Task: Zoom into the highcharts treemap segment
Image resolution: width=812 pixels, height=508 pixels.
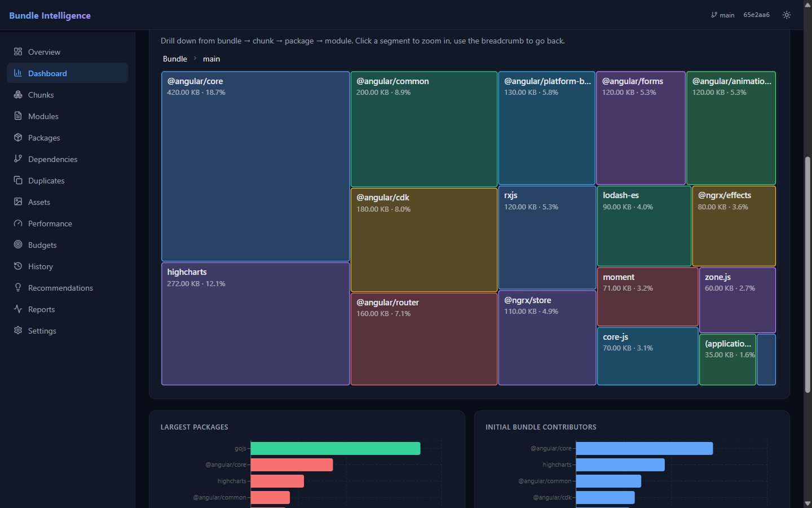Action: coord(255,324)
